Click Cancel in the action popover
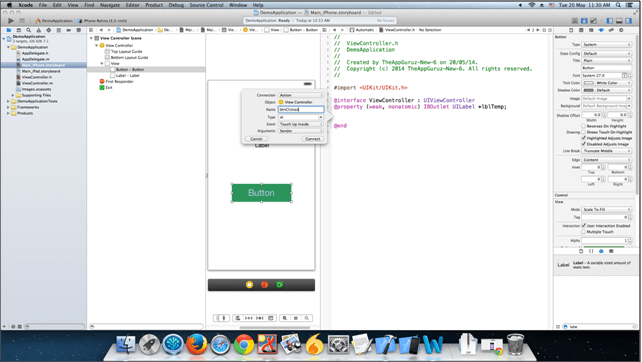 point(256,139)
